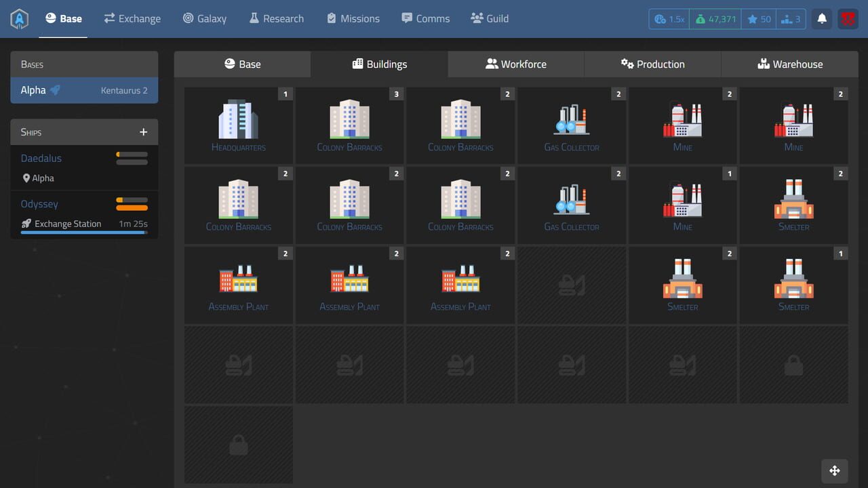
Task: Click the red icon in the top-right corner
Action: click(x=847, y=18)
